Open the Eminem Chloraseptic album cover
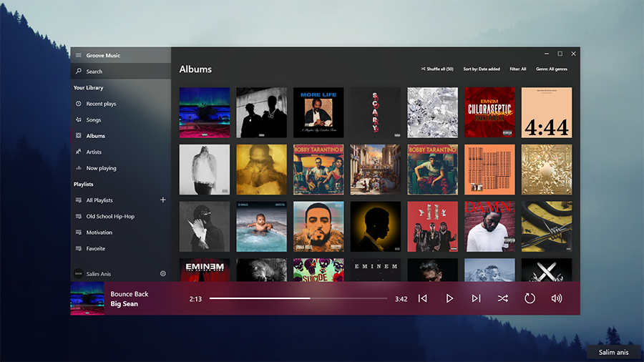 point(489,112)
